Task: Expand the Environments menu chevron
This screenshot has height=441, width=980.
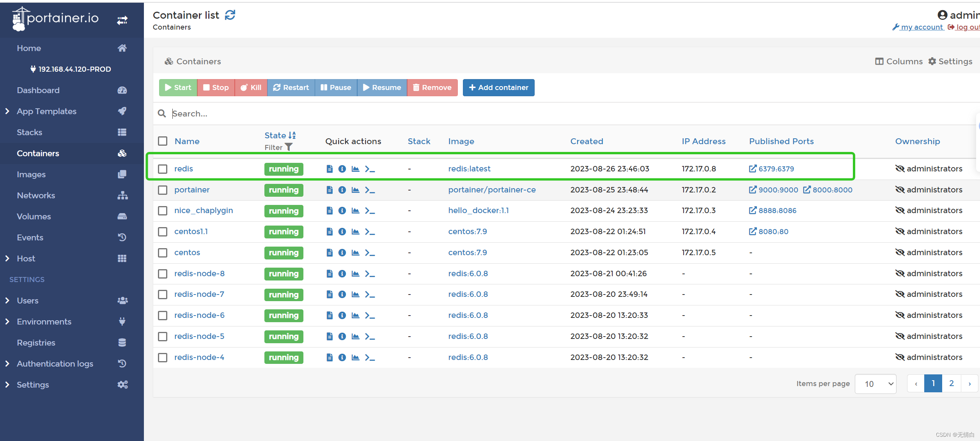Action: pos(7,321)
